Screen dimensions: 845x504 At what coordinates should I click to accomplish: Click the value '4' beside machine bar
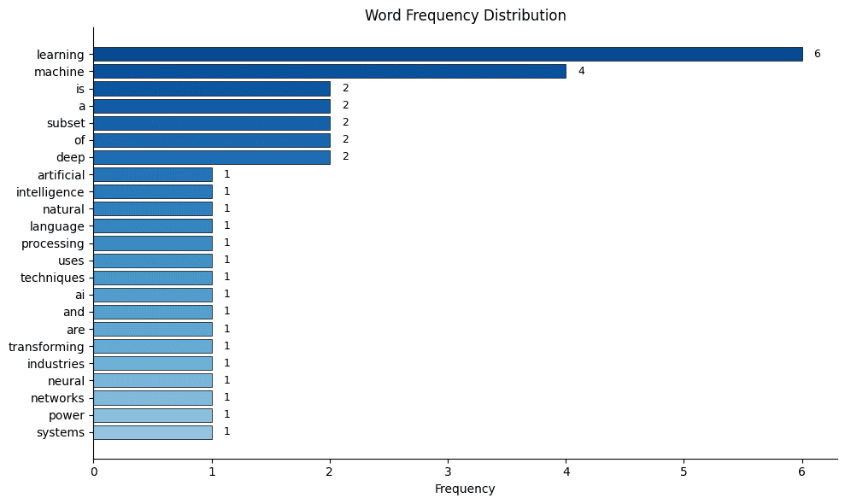coord(582,71)
